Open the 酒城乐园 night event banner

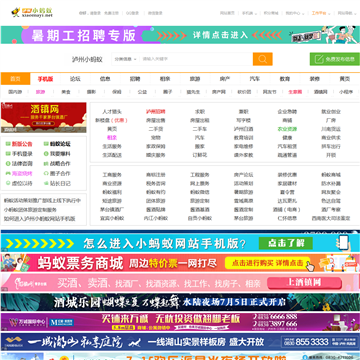pyautogui.click(x=180, y=302)
